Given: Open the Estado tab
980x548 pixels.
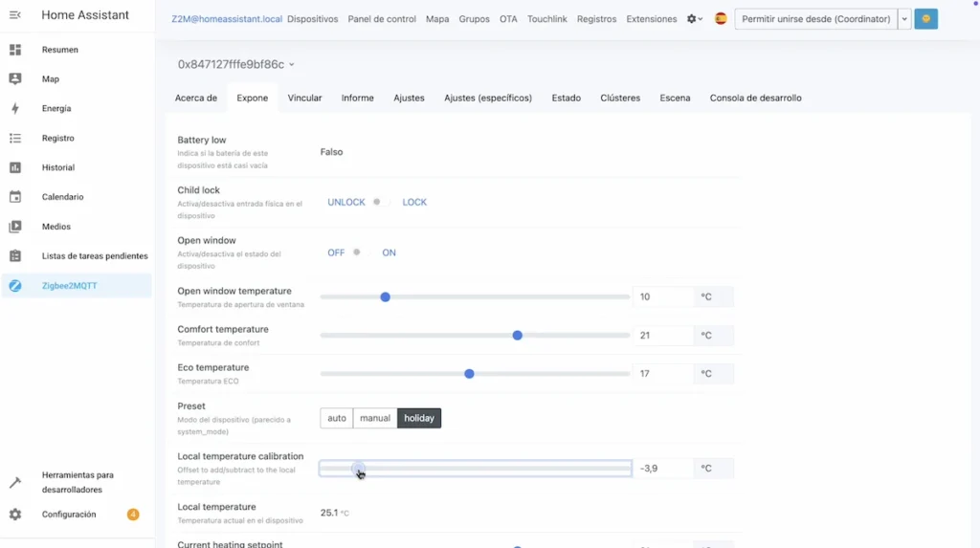Looking at the screenshot, I should click(x=567, y=99).
